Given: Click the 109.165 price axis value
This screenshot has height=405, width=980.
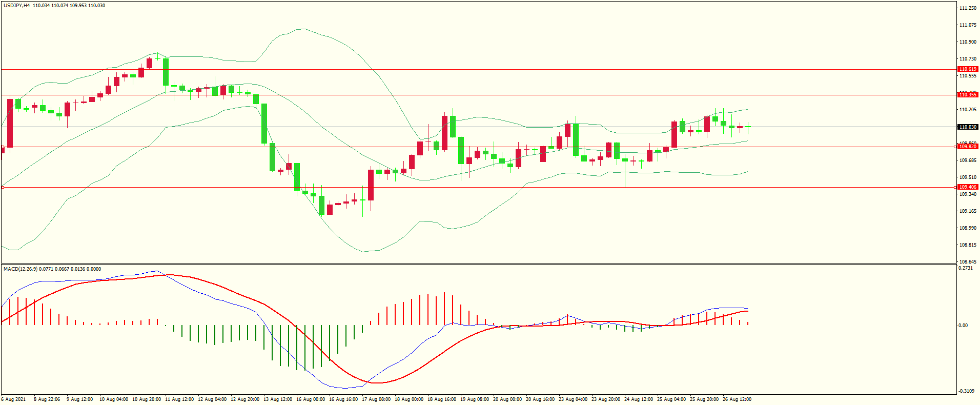Looking at the screenshot, I should pos(968,211).
